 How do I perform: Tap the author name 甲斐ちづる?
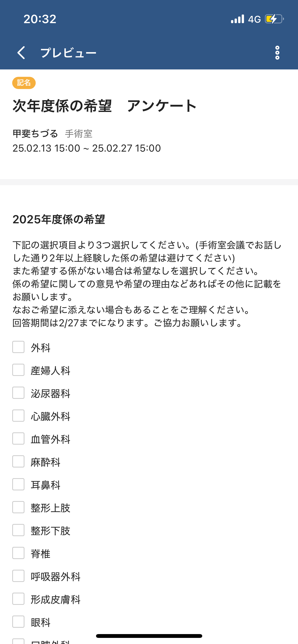pos(35,134)
